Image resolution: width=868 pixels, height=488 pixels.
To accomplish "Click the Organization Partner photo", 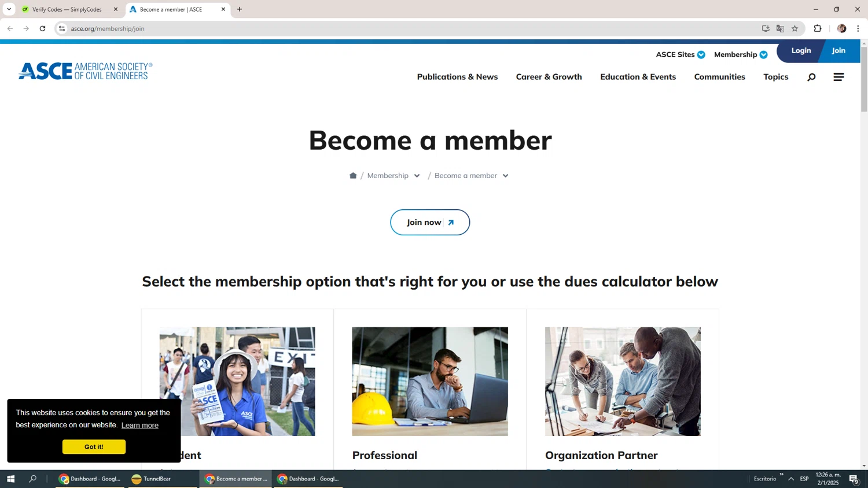I will 623,382.
